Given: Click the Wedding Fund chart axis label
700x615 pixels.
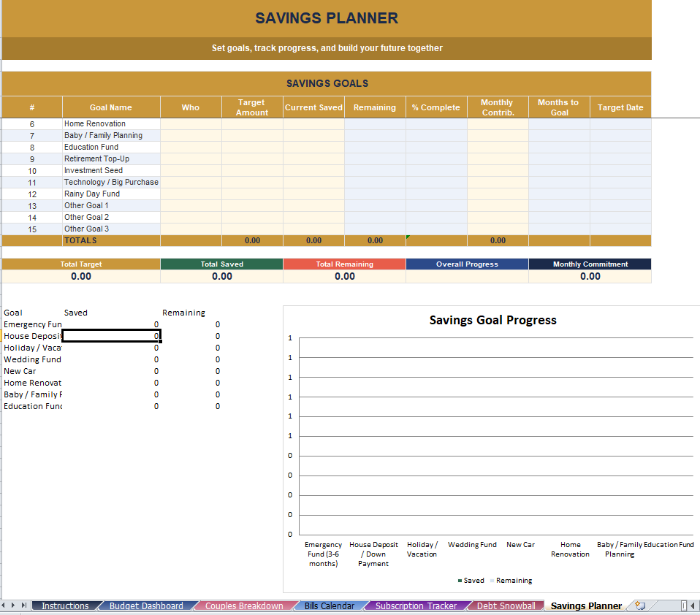Looking at the screenshot, I should 472,544.
